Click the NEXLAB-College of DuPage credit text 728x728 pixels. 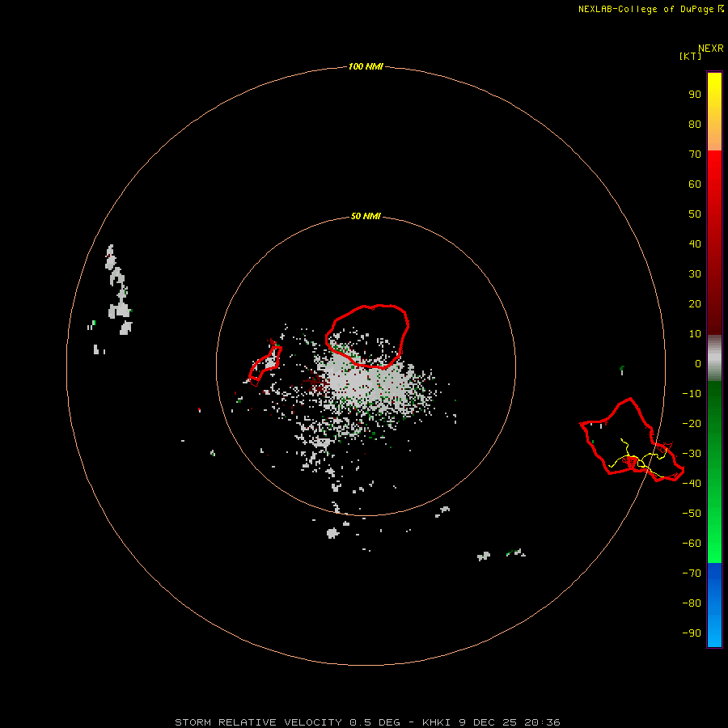coord(650,9)
